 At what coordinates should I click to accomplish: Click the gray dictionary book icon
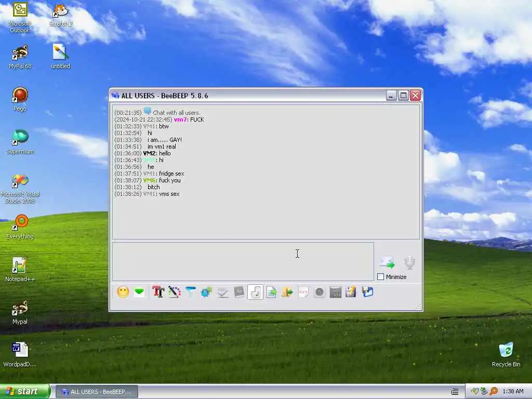239,292
